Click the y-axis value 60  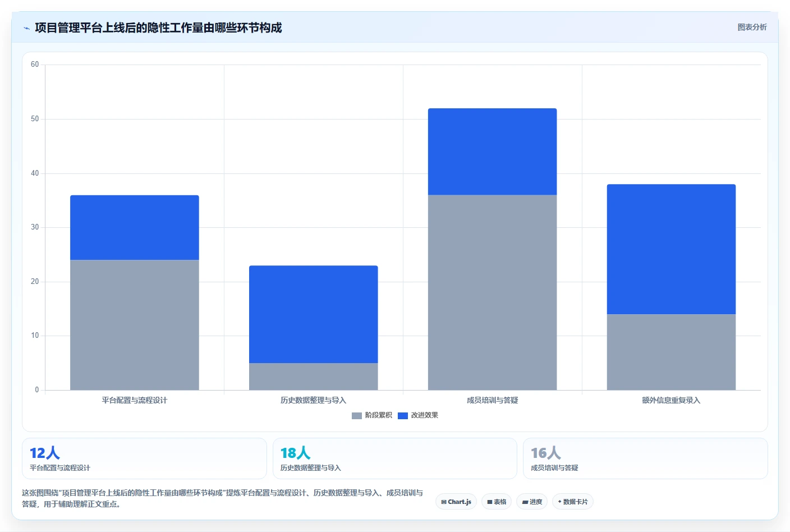tap(35, 65)
